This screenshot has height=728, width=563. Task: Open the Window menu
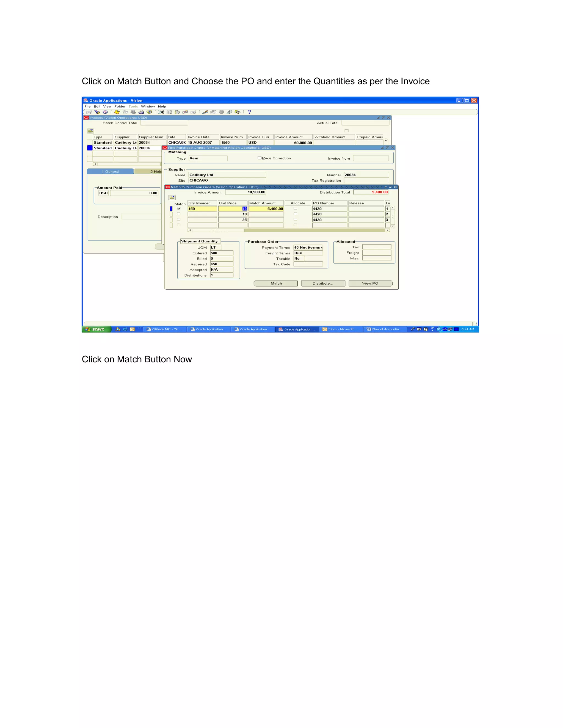click(x=148, y=107)
